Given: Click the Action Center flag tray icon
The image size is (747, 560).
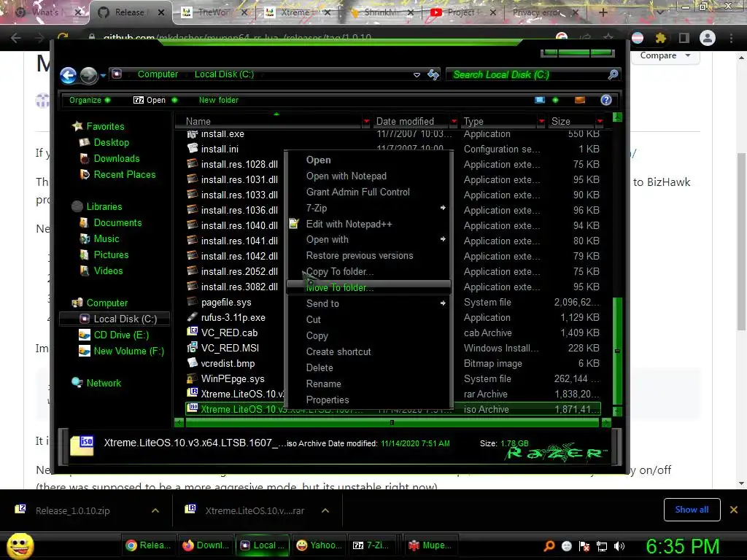Looking at the screenshot, I should [584, 546].
